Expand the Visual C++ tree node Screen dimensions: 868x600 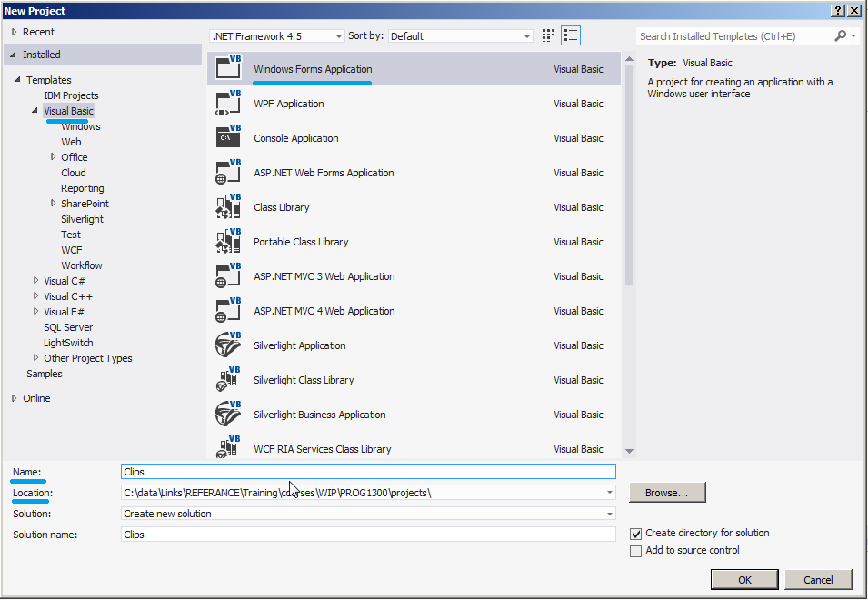click(36, 296)
